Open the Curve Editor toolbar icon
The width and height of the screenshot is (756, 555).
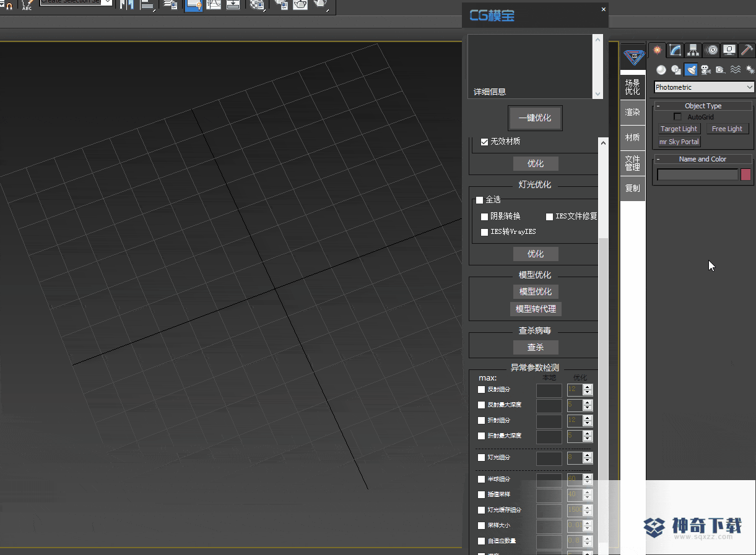[214, 5]
